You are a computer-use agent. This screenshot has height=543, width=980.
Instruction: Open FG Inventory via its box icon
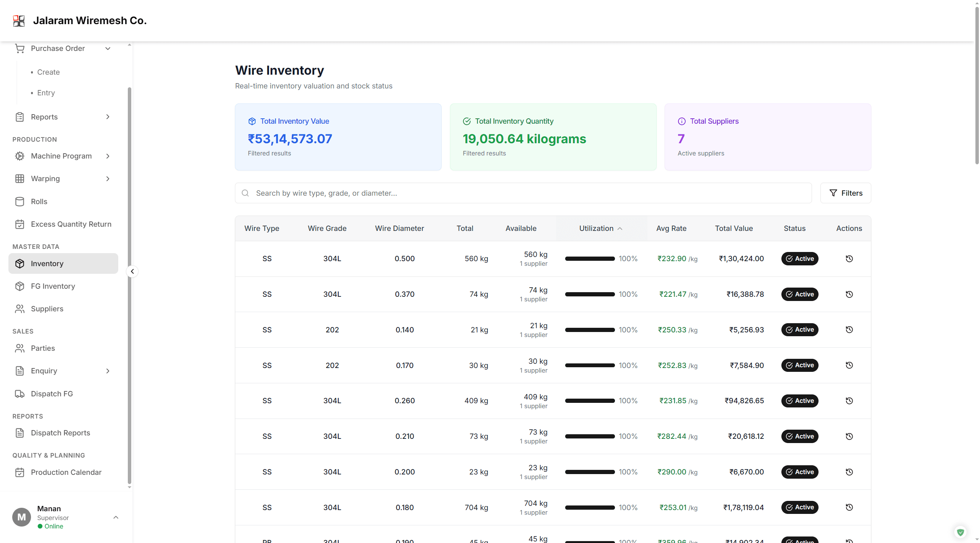(20, 286)
